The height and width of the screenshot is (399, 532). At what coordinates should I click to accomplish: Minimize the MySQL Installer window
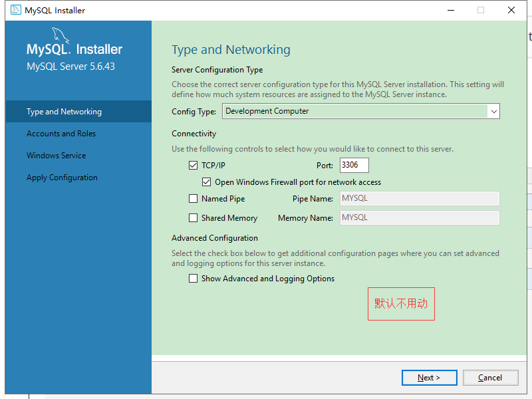pos(451,10)
